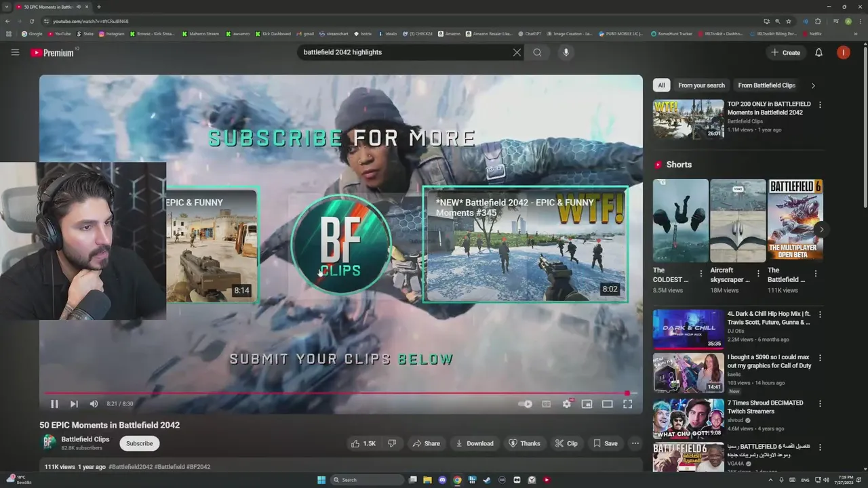Select From Battlefield Clips chip
The image size is (868, 488).
click(766, 85)
